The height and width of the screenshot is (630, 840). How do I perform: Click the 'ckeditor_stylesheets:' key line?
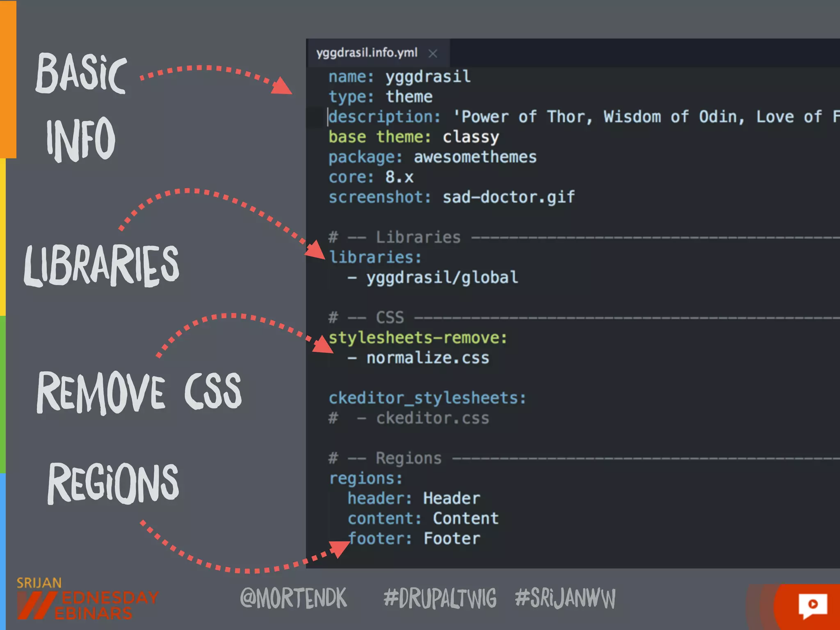pos(427,398)
